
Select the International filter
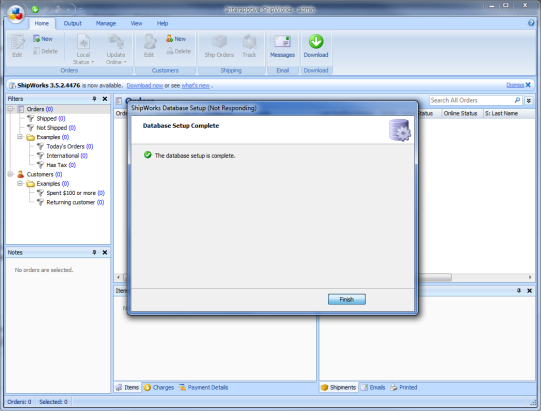click(x=62, y=156)
